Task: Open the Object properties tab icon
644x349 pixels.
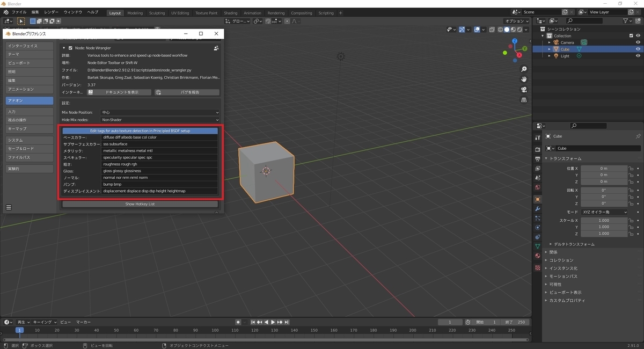Action: [x=538, y=199]
